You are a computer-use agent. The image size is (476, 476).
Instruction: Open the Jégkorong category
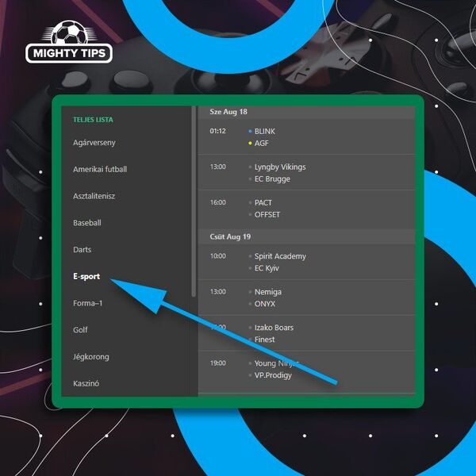click(90, 357)
